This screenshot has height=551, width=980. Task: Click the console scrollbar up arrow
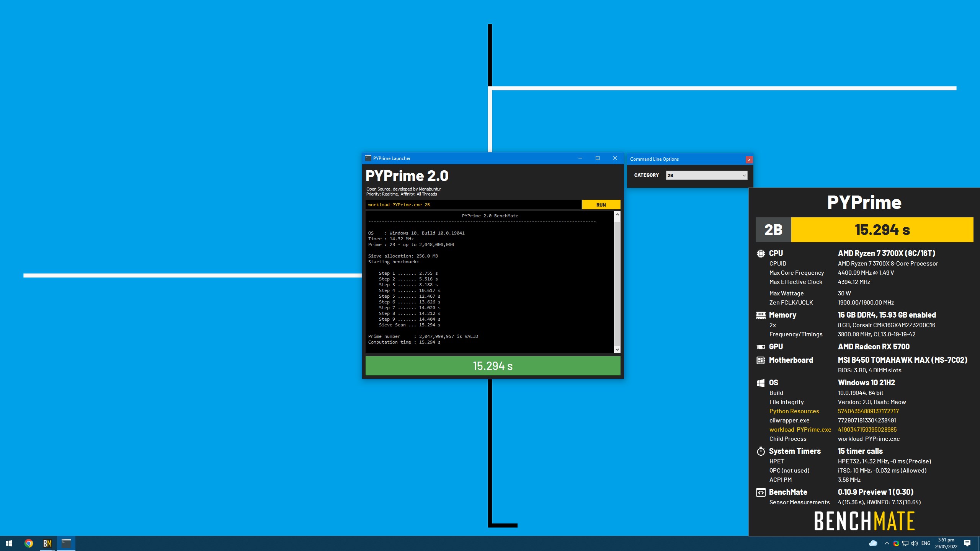pyautogui.click(x=617, y=214)
